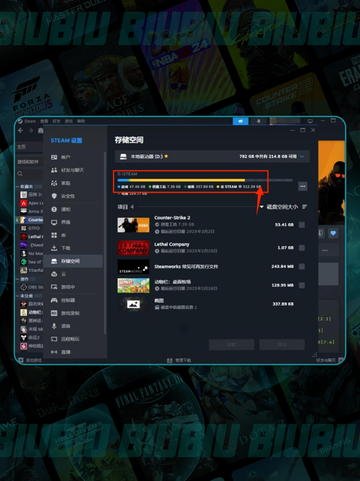Click the three-dot storage options button
This screenshot has width=360, height=481.
click(303, 186)
